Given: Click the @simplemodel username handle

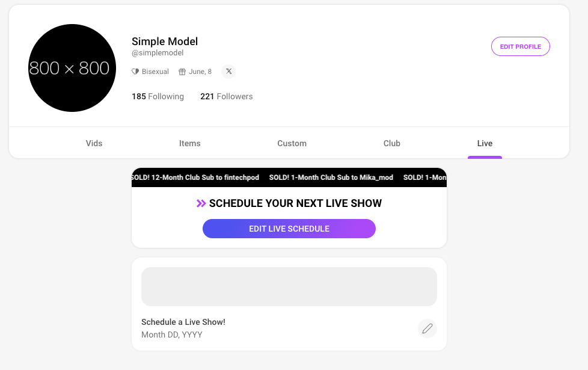Looking at the screenshot, I should pos(158,53).
